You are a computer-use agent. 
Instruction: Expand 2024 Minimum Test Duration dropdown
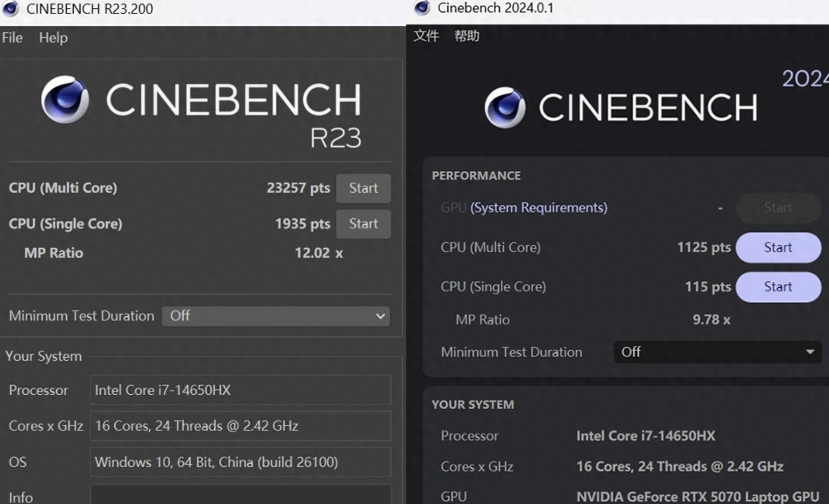717,352
